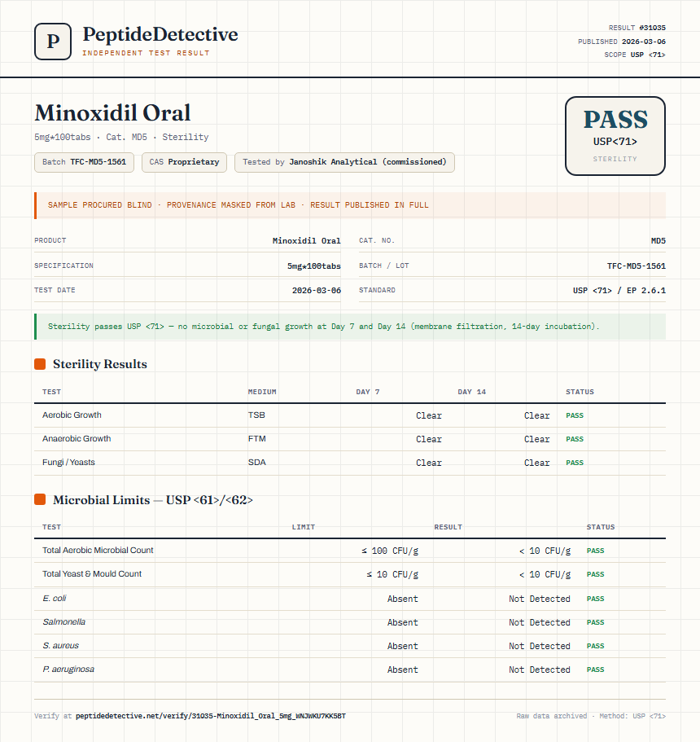700x742 pixels.
Task: Click the Salmonella row label
Action: [63, 621]
